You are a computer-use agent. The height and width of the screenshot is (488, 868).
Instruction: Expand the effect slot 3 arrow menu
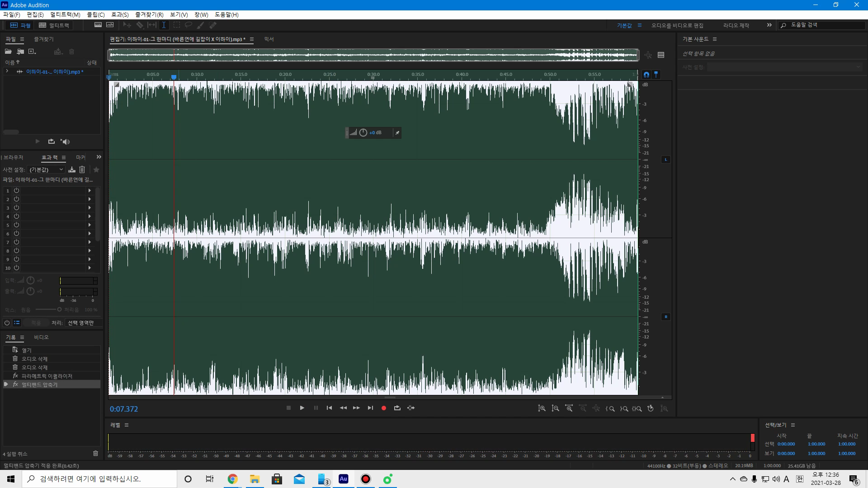[90, 208]
